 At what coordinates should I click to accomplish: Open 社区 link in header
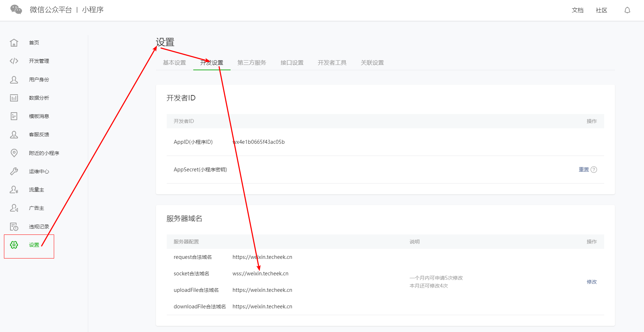pyautogui.click(x=601, y=10)
